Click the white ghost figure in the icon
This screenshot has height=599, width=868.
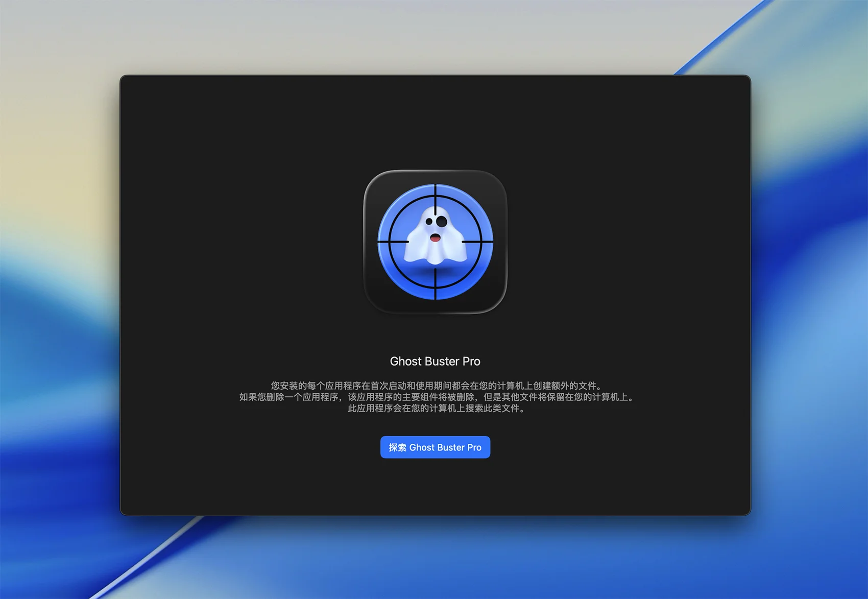pyautogui.click(x=435, y=250)
